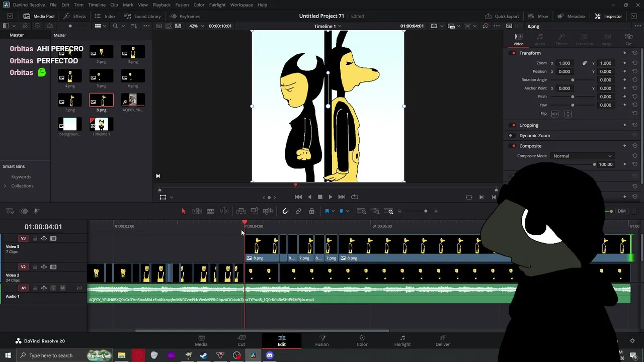Reset the Transform section values

[634, 53]
